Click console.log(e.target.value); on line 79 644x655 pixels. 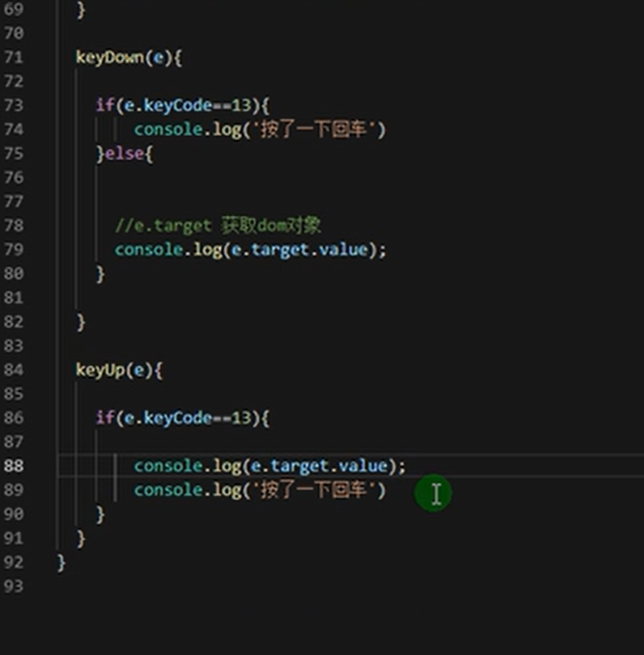[x=251, y=250]
